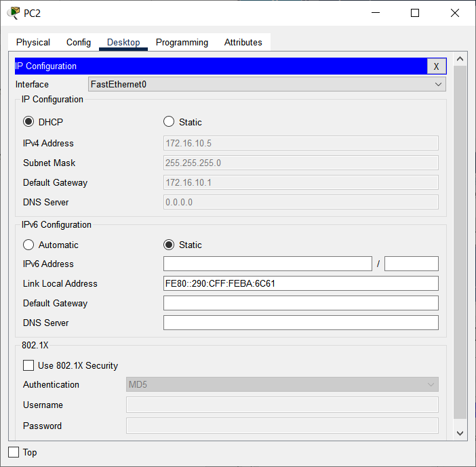
Task: Select Automatic for IPv6 Configuration
Action: (28, 245)
